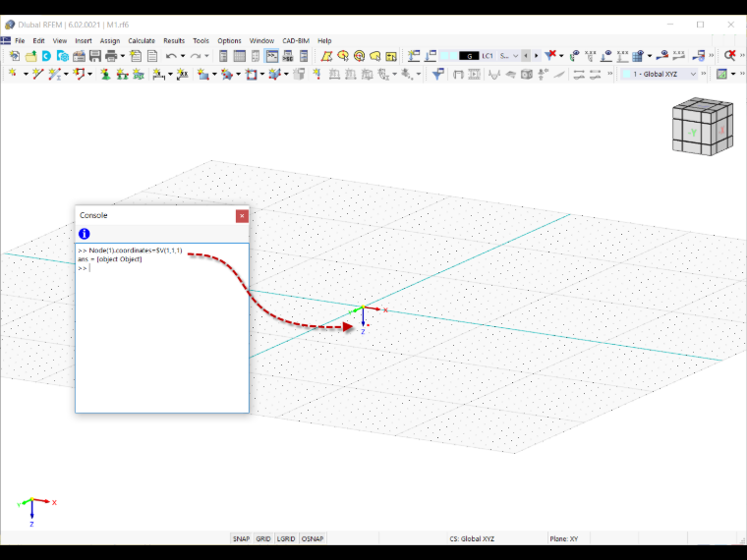Select the New Line tool icon
Screen dimensions: 747x560
[x=37, y=74]
